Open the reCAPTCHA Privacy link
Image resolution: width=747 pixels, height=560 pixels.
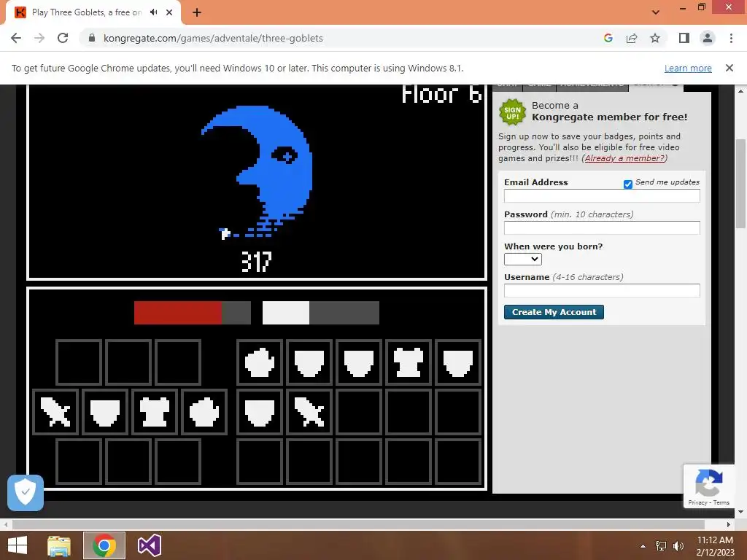tap(697, 502)
